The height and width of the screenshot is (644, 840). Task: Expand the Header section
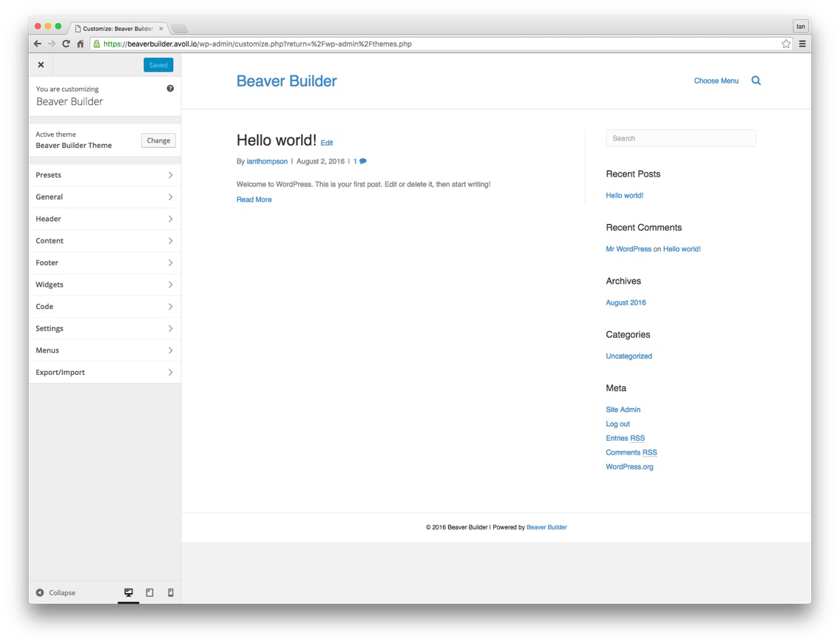coord(105,219)
